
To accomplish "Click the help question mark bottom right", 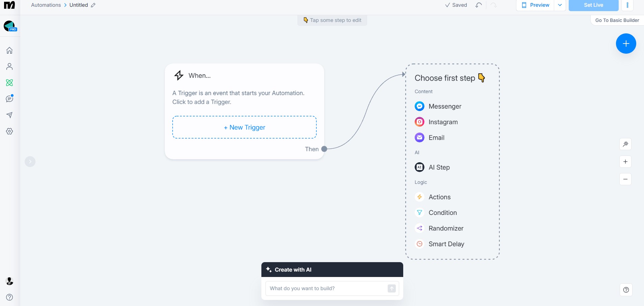I will pos(626,290).
